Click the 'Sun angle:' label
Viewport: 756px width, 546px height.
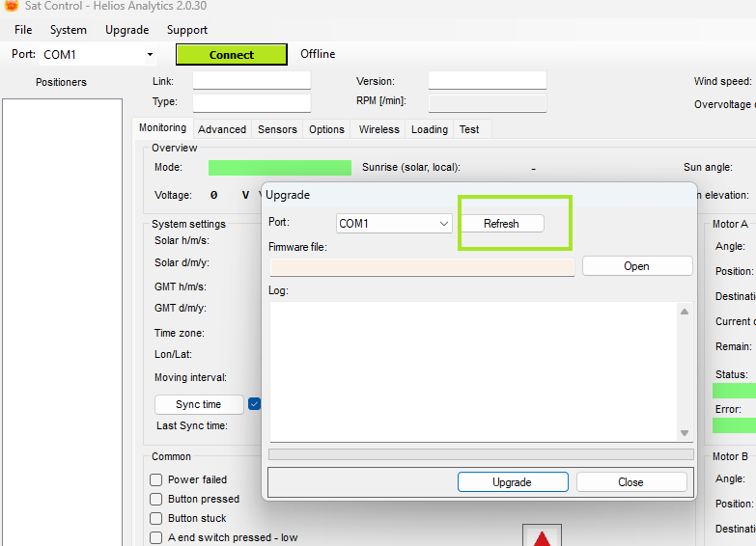click(x=708, y=167)
